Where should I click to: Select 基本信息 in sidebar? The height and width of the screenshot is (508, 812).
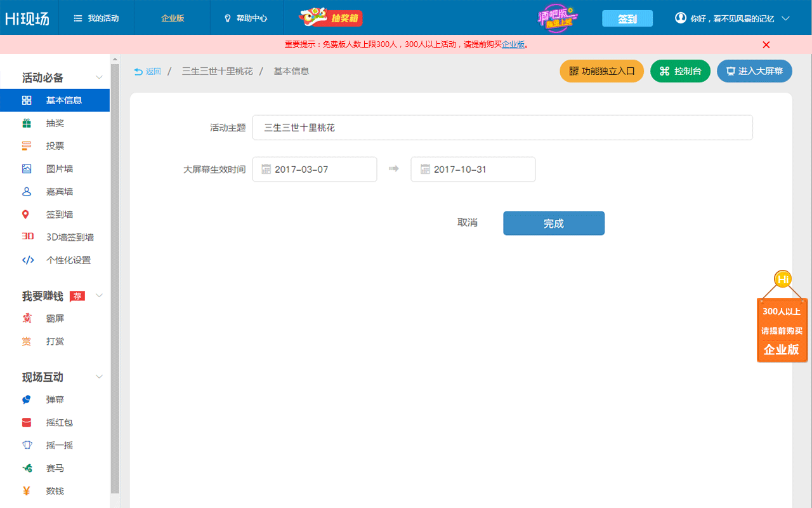click(55, 100)
